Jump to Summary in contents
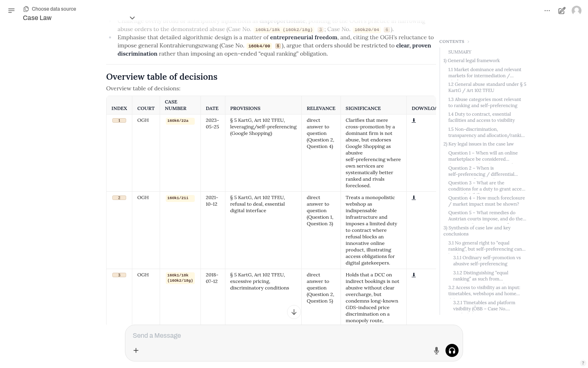The height and width of the screenshot is (368, 588). click(459, 52)
